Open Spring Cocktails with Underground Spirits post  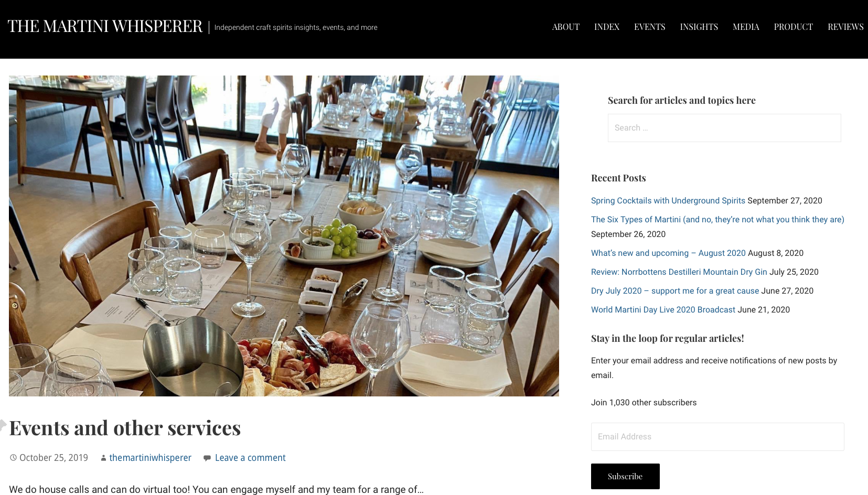[668, 201]
